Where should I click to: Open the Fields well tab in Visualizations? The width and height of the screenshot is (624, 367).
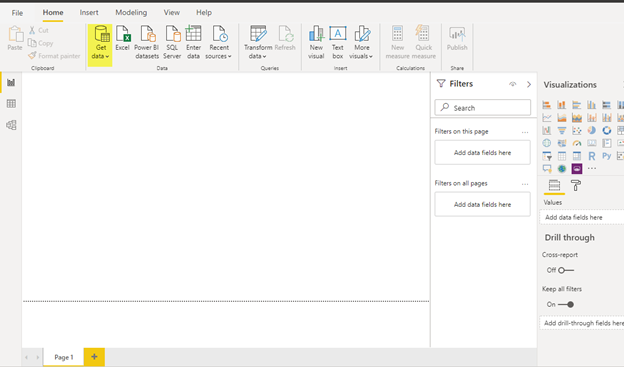point(554,185)
